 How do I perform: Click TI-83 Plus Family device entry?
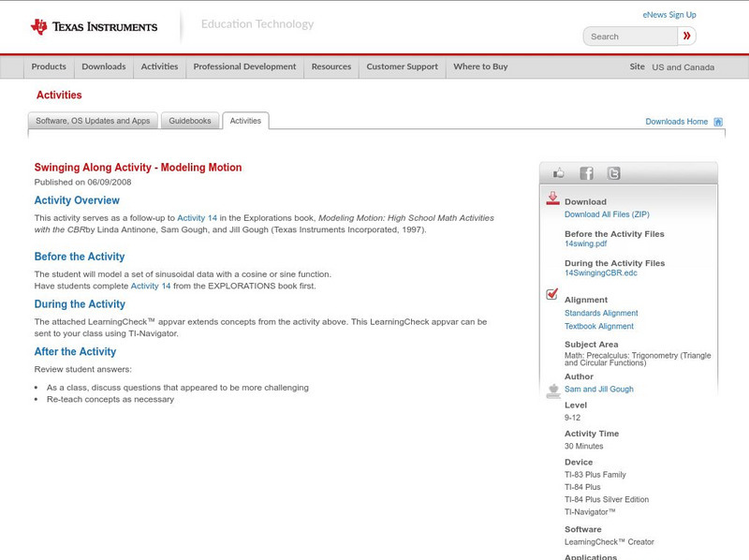coord(595,475)
